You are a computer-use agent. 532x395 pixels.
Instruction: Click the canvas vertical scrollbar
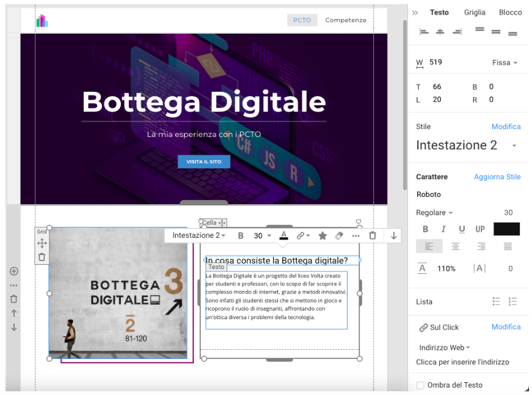tap(405, 105)
